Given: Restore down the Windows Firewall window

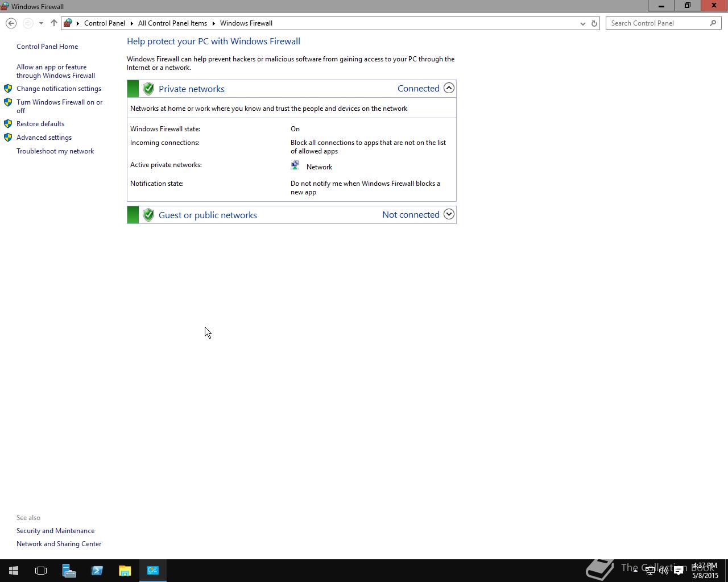Looking at the screenshot, I should 687,6.
